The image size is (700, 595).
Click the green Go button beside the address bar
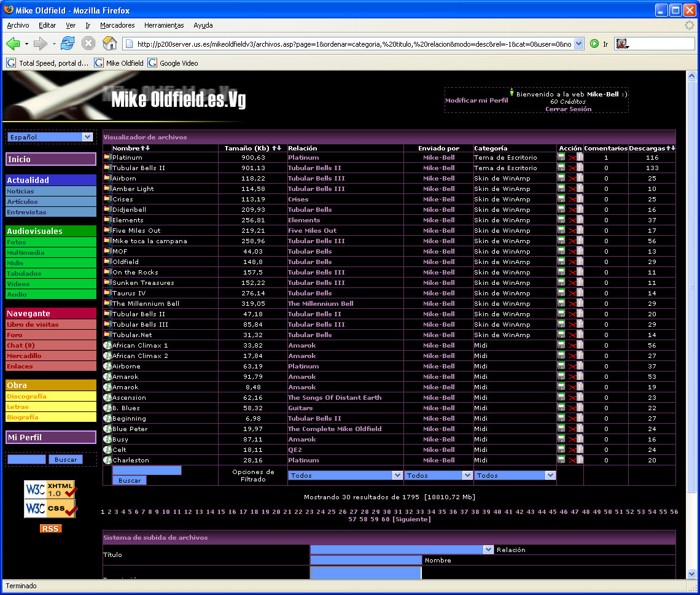tap(594, 44)
